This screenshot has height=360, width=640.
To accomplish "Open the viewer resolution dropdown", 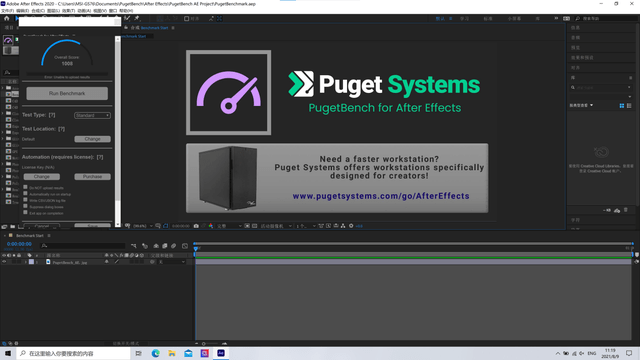I will 229,226.
